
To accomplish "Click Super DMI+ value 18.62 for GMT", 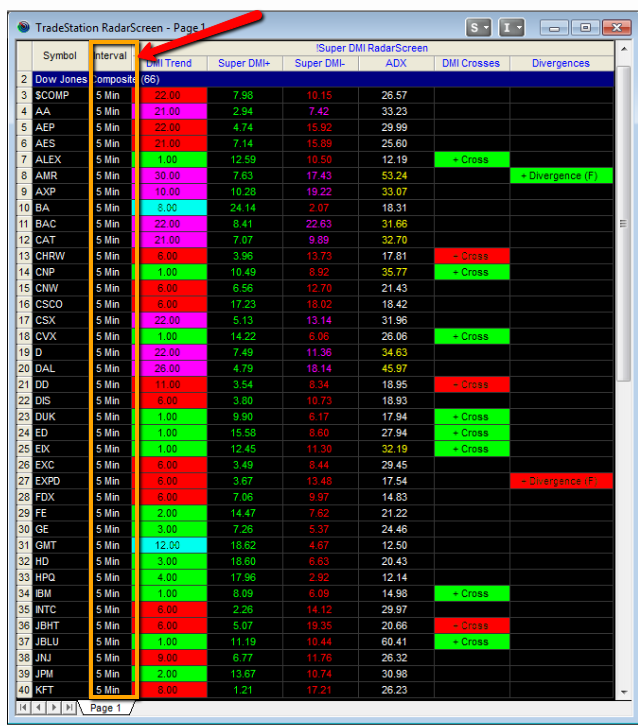I will coord(244,545).
